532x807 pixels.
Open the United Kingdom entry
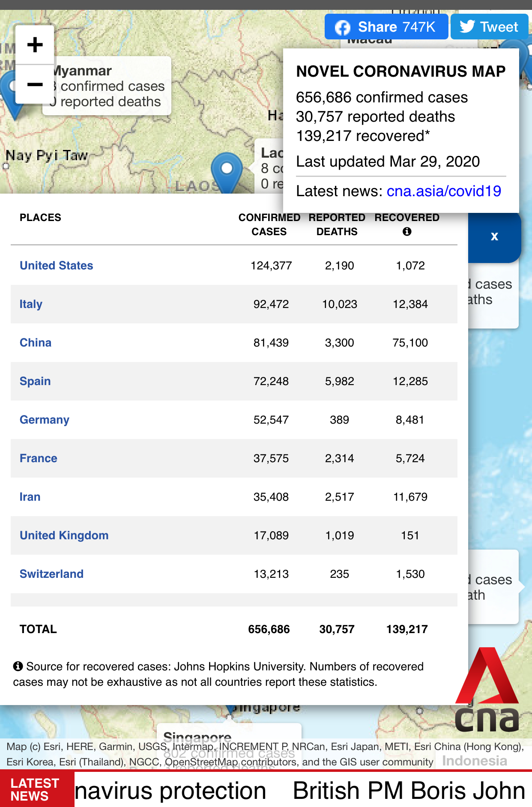click(x=64, y=535)
